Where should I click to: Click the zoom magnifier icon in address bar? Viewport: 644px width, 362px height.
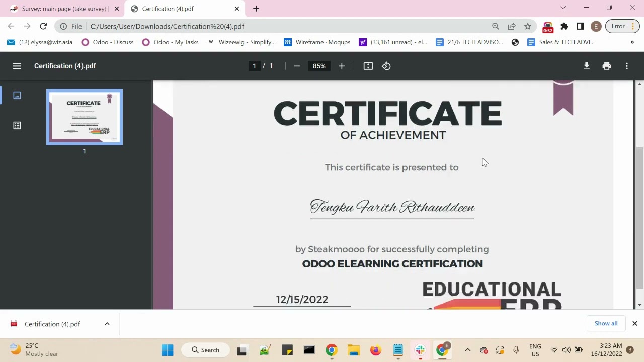496,26
